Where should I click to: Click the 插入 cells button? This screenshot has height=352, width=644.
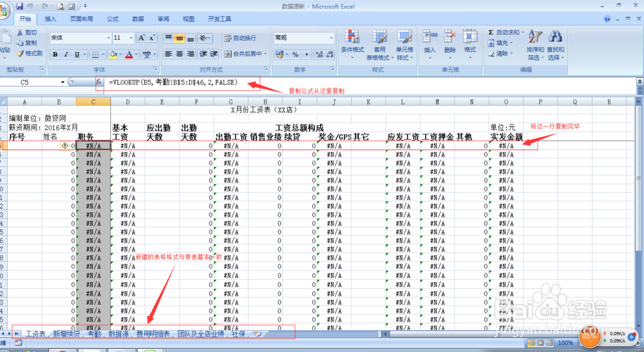point(430,45)
